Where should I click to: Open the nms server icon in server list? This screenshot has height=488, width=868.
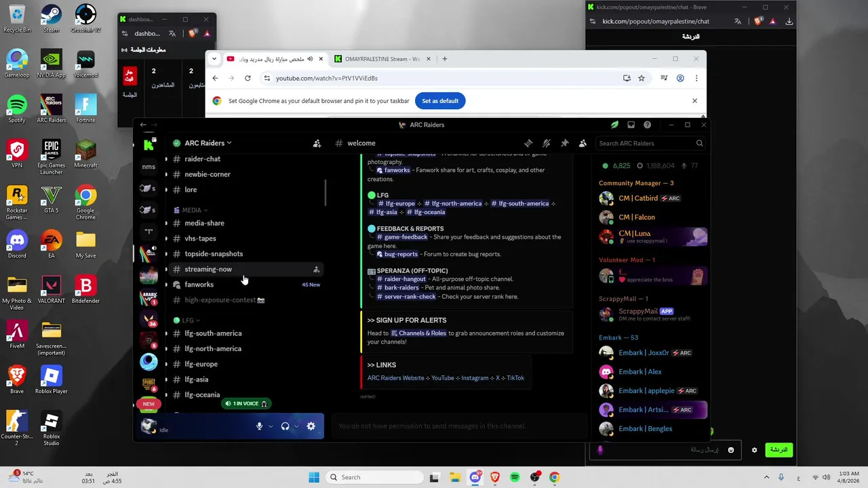coord(149,167)
